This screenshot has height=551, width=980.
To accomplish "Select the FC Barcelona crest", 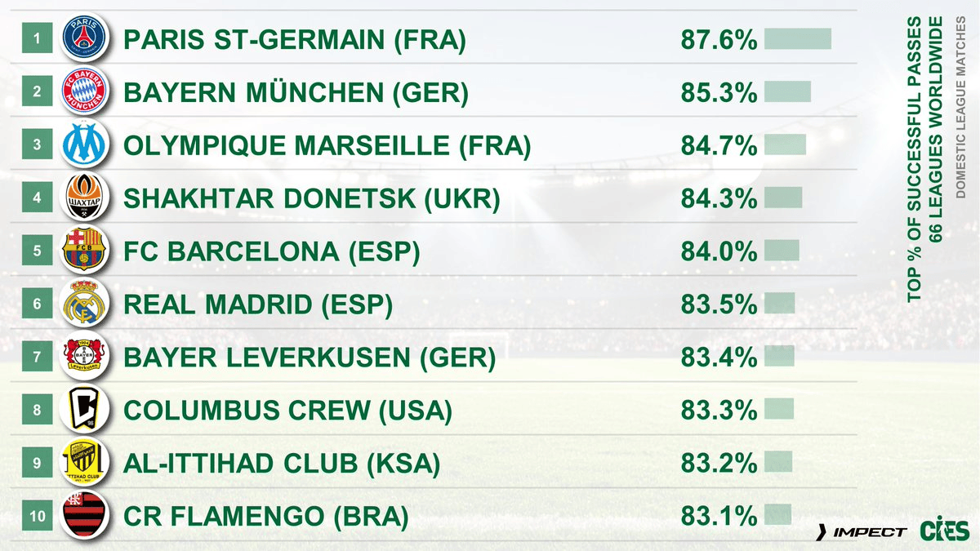I will 85,251.
